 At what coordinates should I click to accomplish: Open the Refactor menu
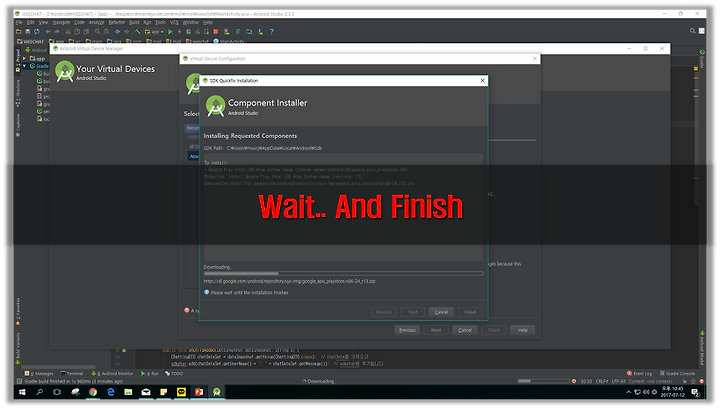coord(117,22)
